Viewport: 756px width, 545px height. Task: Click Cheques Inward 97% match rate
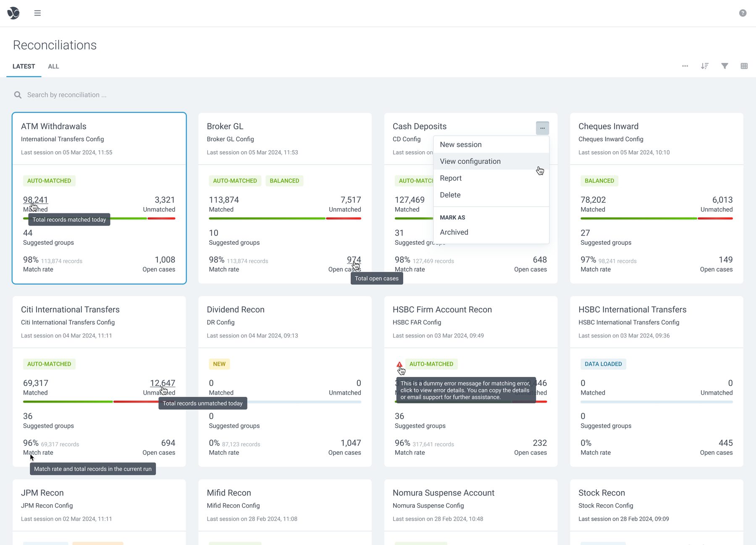pos(588,260)
